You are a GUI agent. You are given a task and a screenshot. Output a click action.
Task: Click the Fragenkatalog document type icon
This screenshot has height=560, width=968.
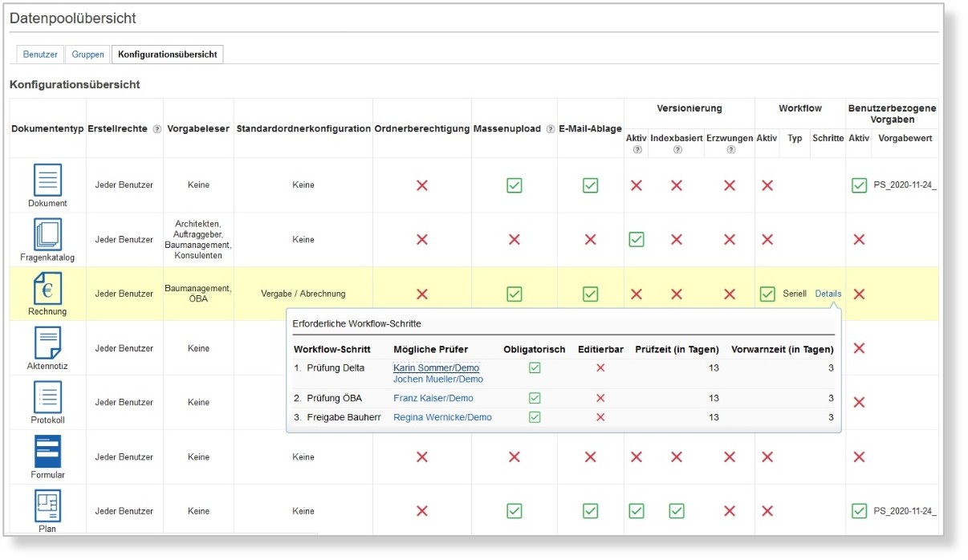pos(47,234)
